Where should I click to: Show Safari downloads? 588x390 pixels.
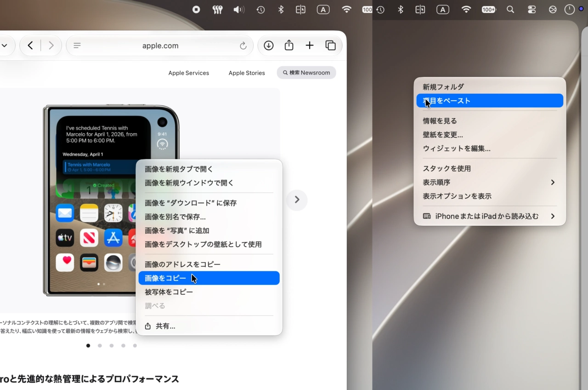(x=269, y=46)
